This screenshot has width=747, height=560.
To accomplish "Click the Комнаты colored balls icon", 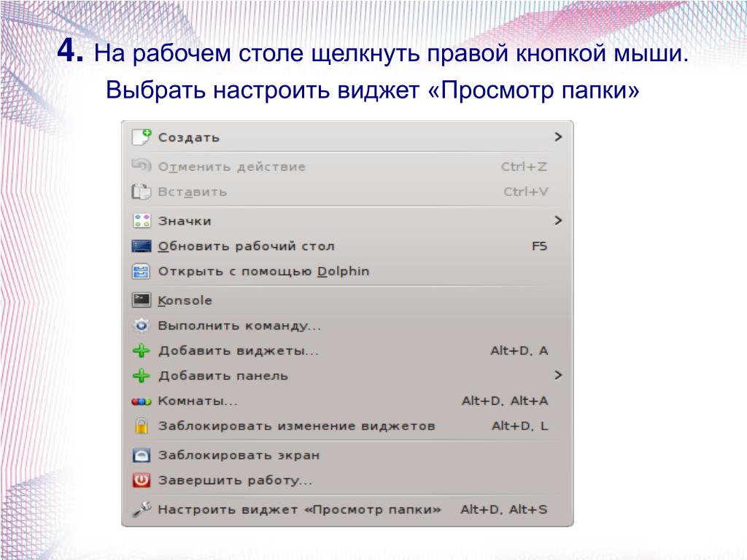I will coord(142,402).
